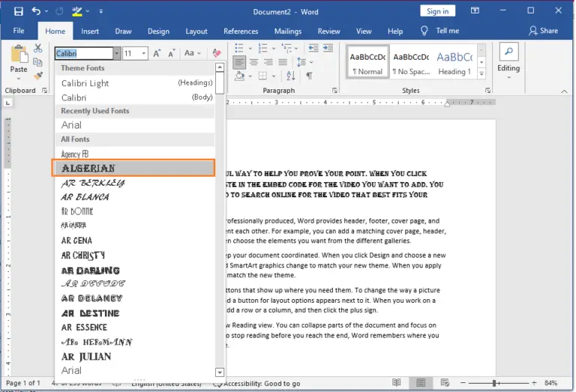The height and width of the screenshot is (392, 576).
Task: Toggle Align Left paragraph button
Action: (x=239, y=62)
